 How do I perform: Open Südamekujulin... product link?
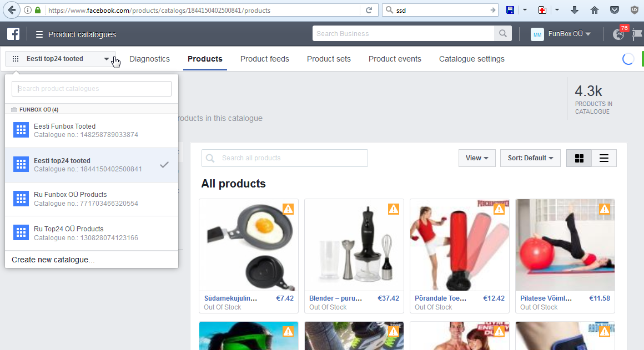230,298
